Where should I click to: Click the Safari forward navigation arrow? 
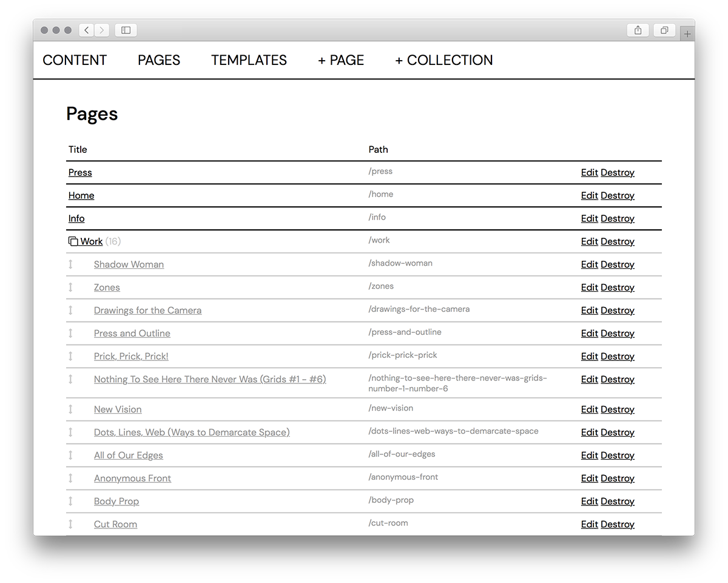coord(102,30)
